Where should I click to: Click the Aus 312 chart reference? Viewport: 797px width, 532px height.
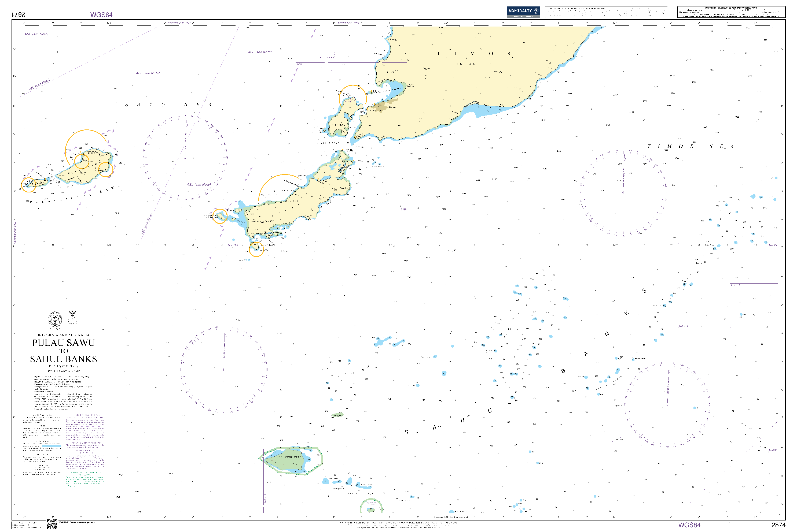pyautogui.click(x=684, y=326)
